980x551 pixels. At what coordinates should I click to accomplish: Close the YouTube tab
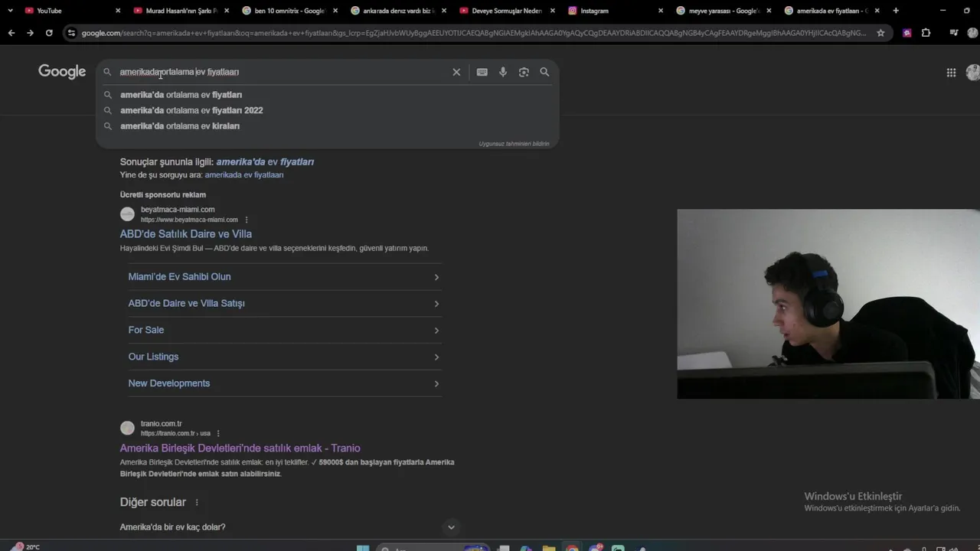118,11
